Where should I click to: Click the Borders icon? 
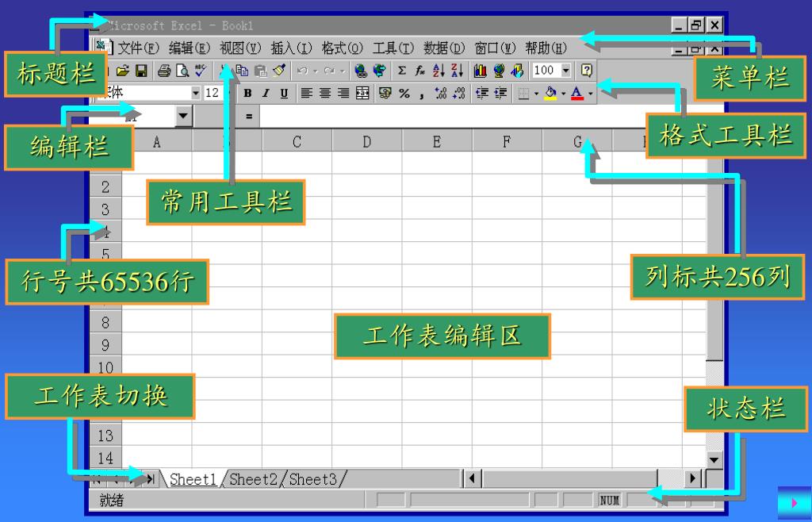[523, 94]
